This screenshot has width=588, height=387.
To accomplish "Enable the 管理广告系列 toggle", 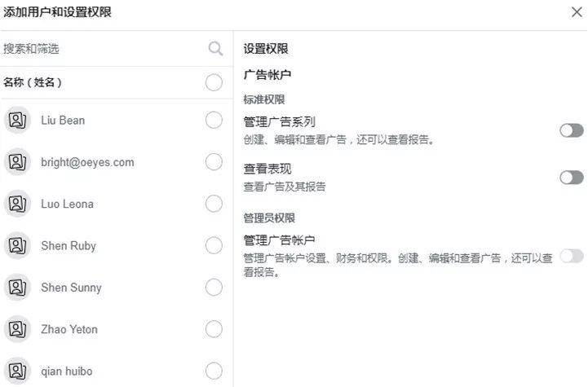I will pyautogui.click(x=572, y=130).
